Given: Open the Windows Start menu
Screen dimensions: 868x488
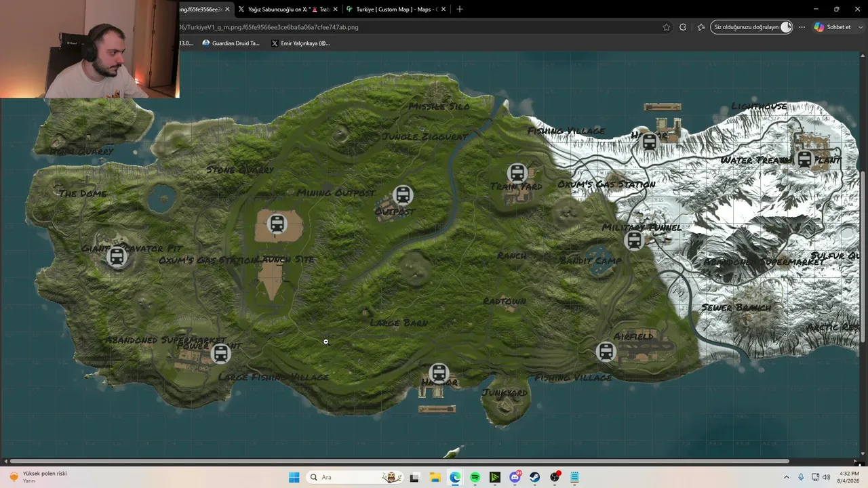Looking at the screenshot, I should [x=294, y=477].
